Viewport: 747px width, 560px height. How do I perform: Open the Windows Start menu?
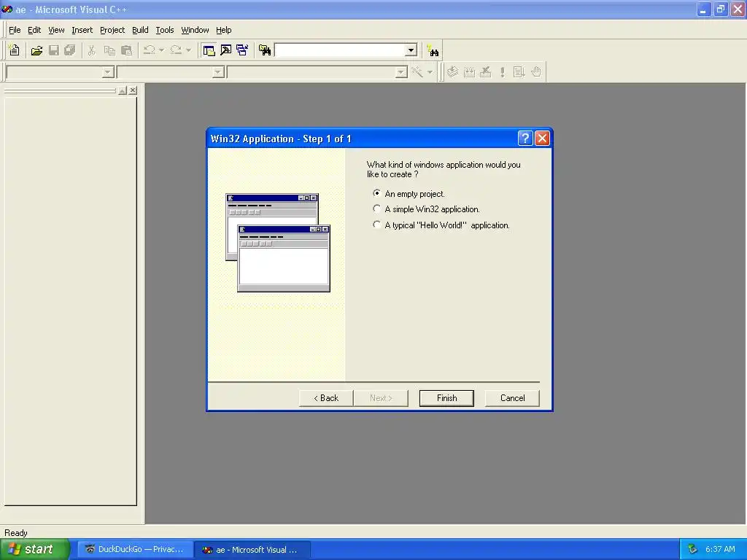point(35,549)
